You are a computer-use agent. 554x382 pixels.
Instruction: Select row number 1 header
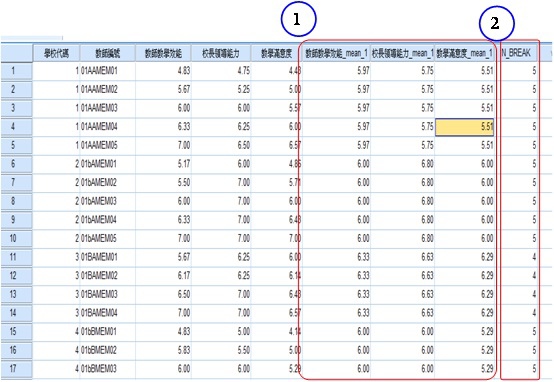[x=17, y=71]
